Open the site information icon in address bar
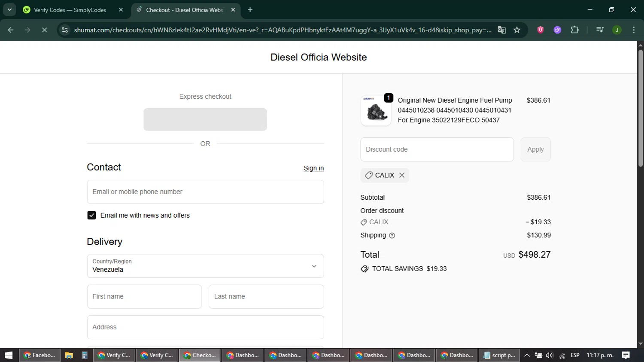Viewport: 644px width, 362px height. 65,30
